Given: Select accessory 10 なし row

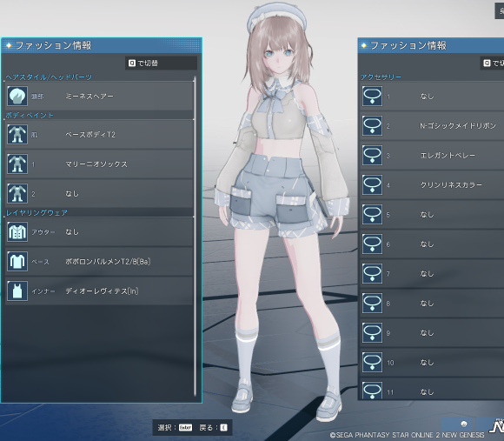Looking at the screenshot, I should tap(432, 363).
